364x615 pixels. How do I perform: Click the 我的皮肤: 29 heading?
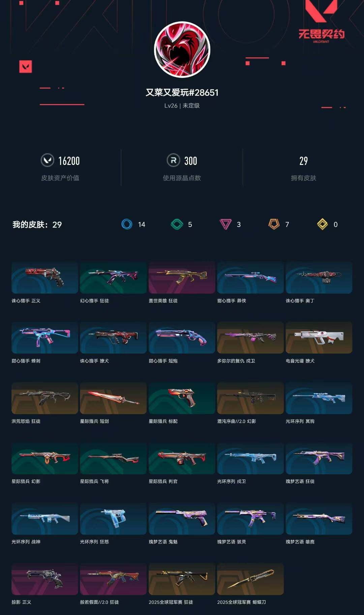pos(37,225)
